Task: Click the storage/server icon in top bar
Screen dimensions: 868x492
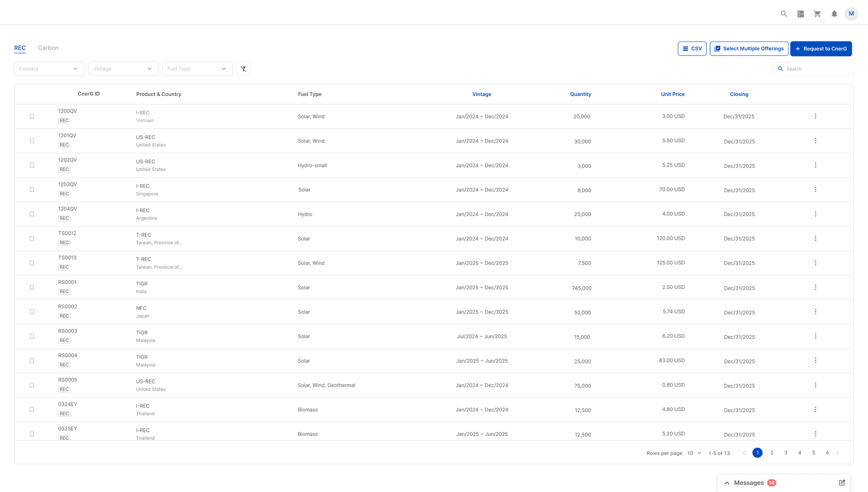Action: (x=801, y=14)
